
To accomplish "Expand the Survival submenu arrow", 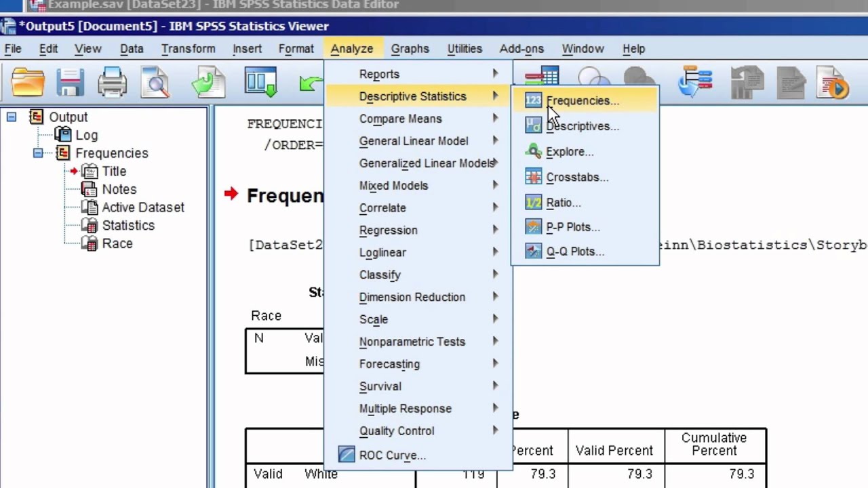I will coord(496,386).
